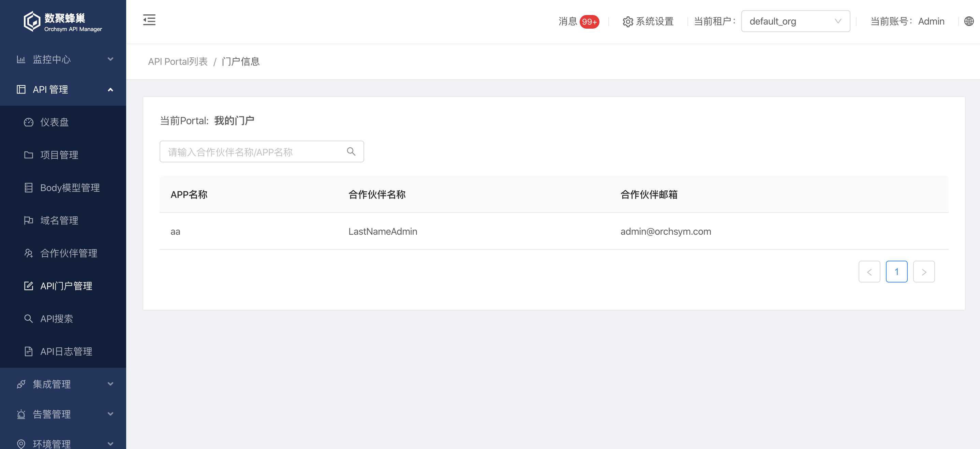Open API搜索 in sidebar
980x449 pixels.
pyautogui.click(x=56, y=318)
